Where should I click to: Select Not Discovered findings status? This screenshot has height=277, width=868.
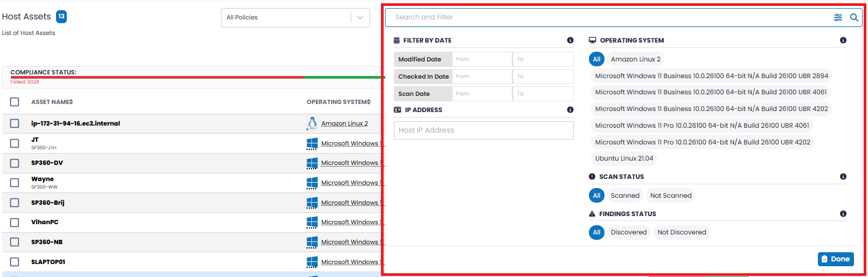click(x=682, y=232)
